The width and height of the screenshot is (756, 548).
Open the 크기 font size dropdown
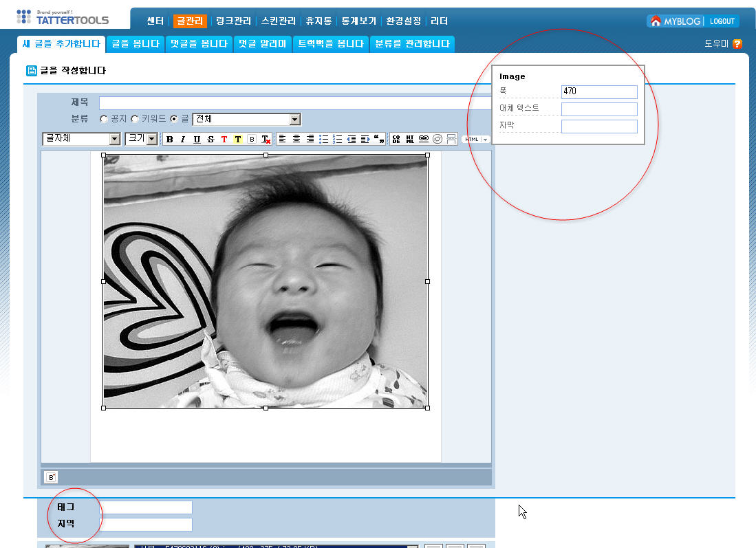point(152,139)
